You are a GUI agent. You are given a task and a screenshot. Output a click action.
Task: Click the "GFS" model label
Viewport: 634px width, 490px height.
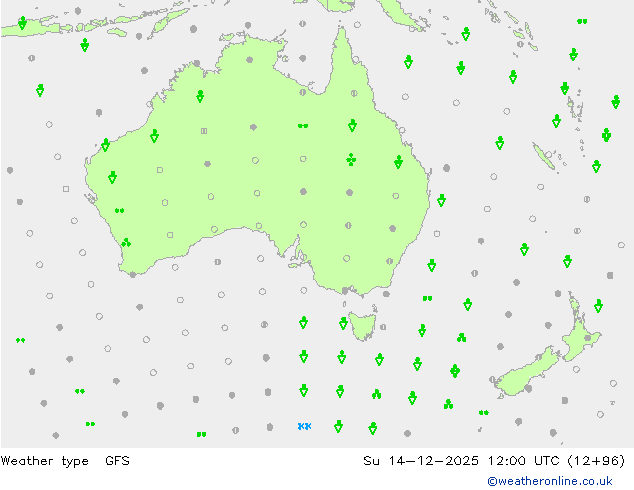[x=117, y=460]
